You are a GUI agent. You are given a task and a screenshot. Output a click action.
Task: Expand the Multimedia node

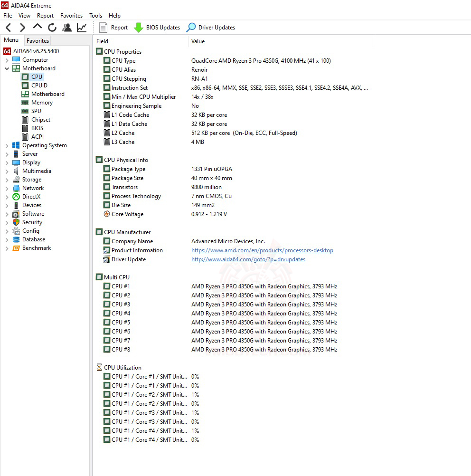tap(7, 171)
